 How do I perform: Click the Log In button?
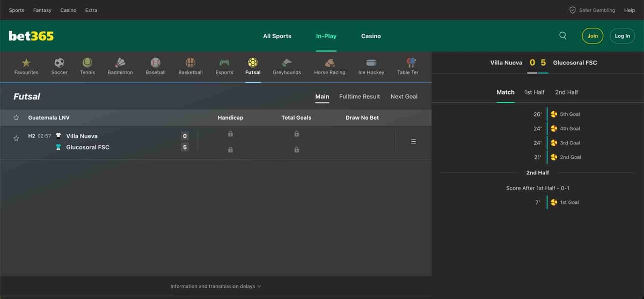[623, 36]
